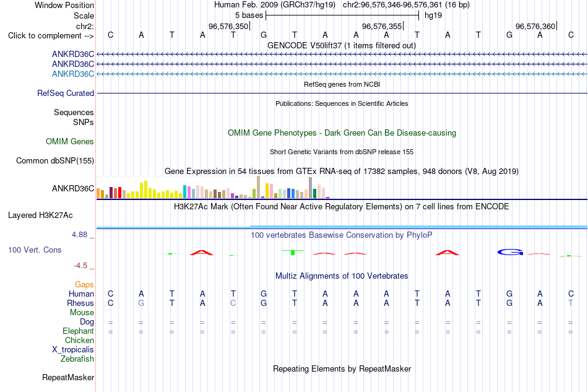
Task: Click the GTEx tissue expression bar chart
Action: tap(213, 187)
